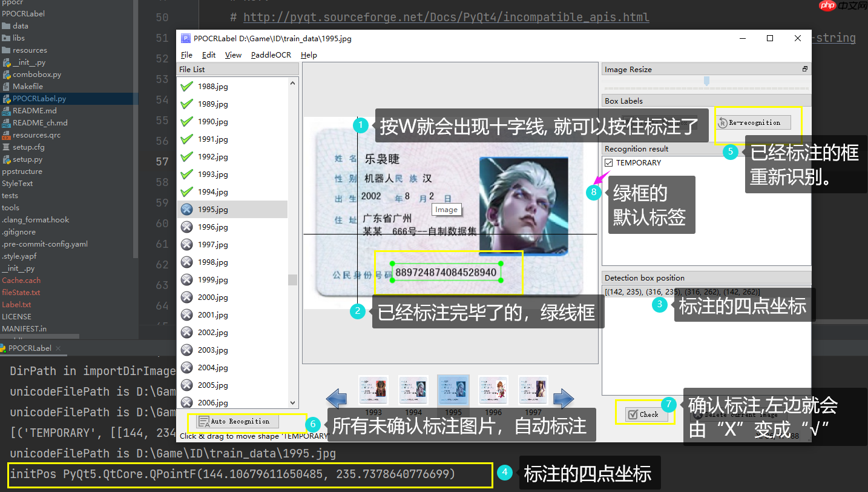Click the next image blue arrow
Image resolution: width=868 pixels, height=492 pixels.
[x=564, y=399]
